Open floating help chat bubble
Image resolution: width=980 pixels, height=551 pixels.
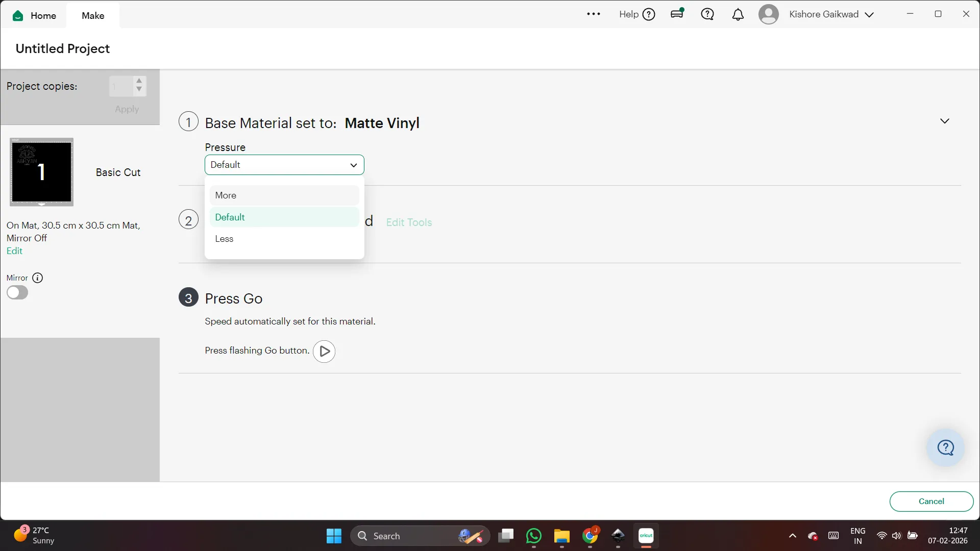(945, 448)
